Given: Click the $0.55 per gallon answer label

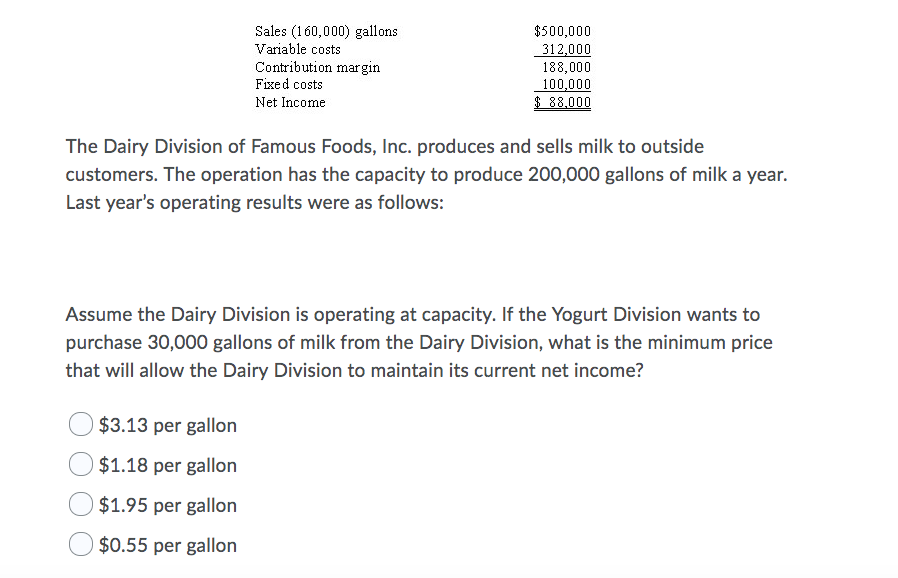Looking at the screenshot, I should [x=166, y=545].
